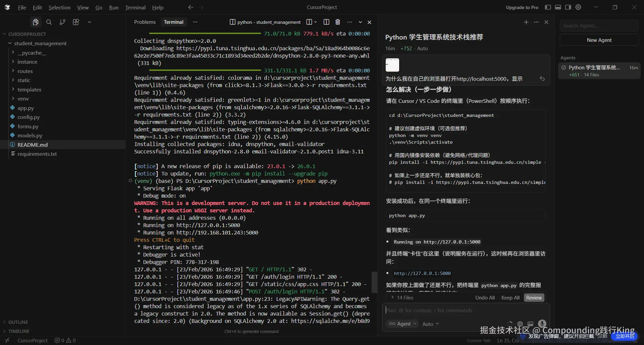Open the Source Control branch icon
This screenshot has height=345, width=644.
pyautogui.click(x=62, y=22)
